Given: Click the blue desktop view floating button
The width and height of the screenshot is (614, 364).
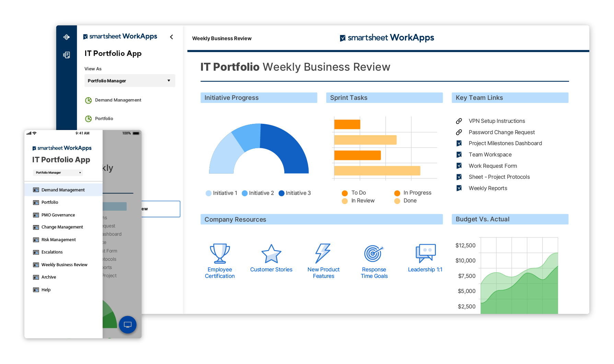Looking at the screenshot, I should (128, 325).
